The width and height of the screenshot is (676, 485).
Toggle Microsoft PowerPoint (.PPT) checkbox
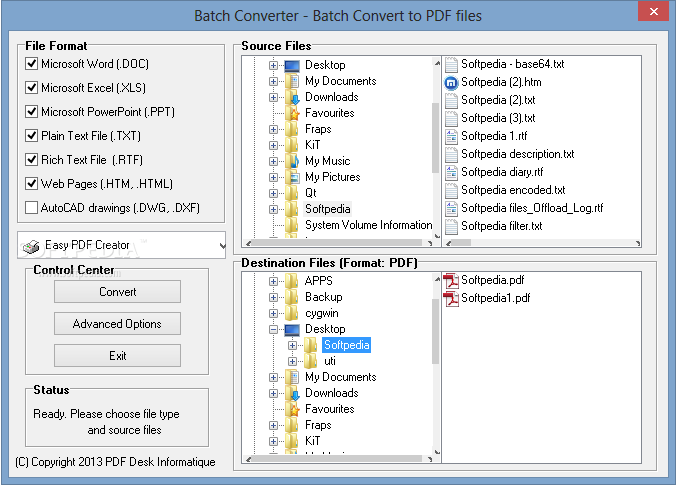[x=31, y=112]
